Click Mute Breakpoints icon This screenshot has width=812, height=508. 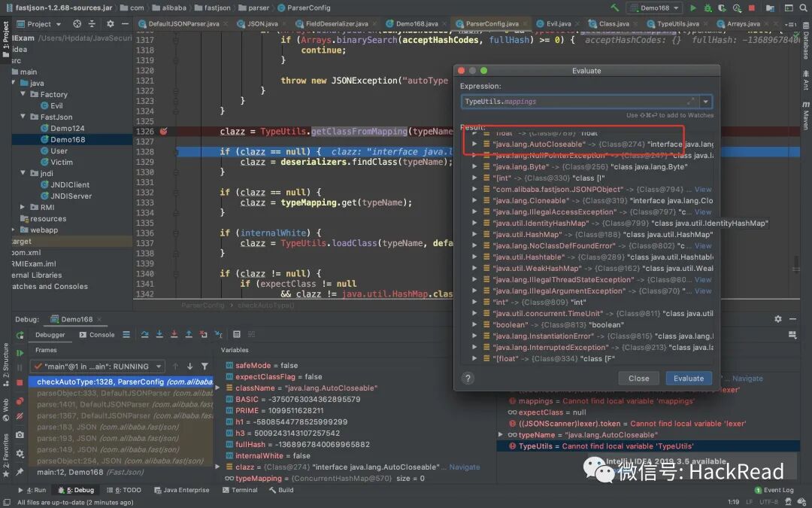(20, 416)
